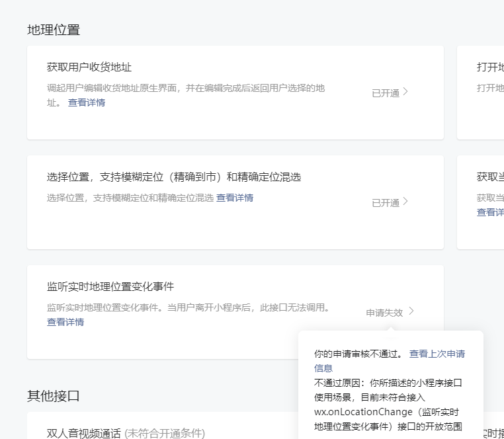504x439 pixels.
Task: Select 监听实时地理位置变化事件 card title
Action: [110, 286]
